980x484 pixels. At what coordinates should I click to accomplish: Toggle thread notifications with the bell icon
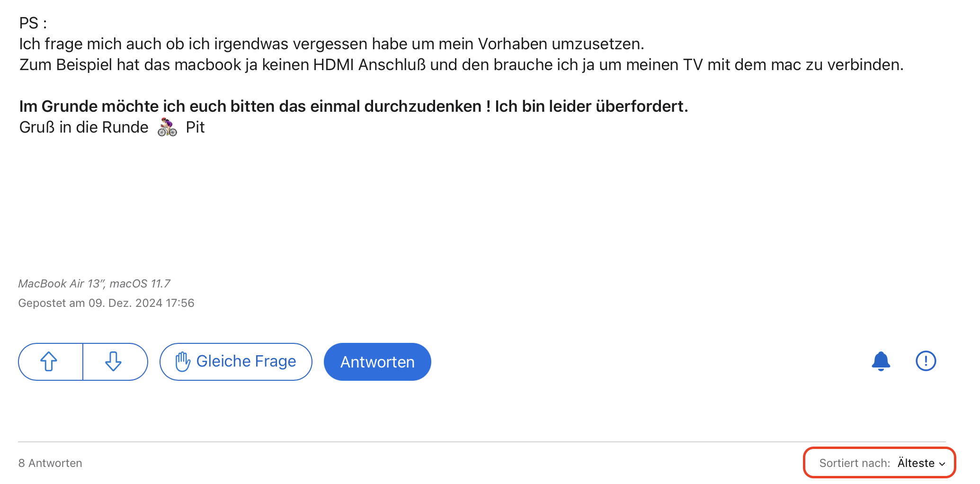coord(881,361)
